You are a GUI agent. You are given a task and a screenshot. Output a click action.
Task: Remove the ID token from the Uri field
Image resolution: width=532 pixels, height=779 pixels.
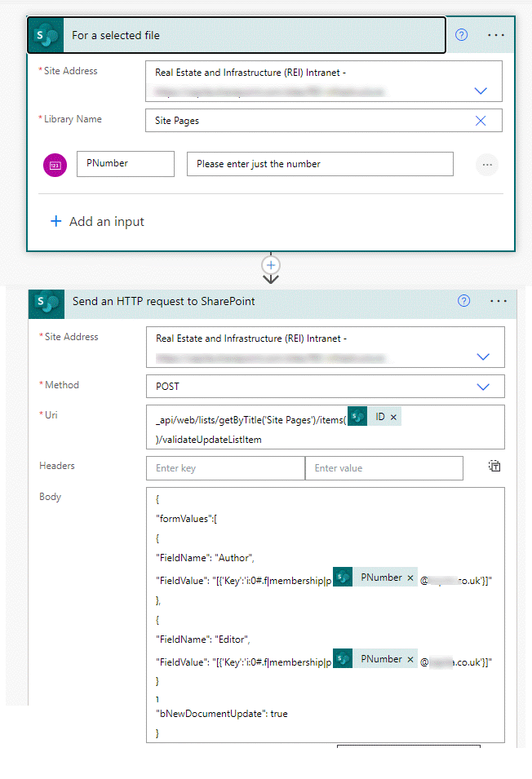pyautogui.click(x=393, y=418)
